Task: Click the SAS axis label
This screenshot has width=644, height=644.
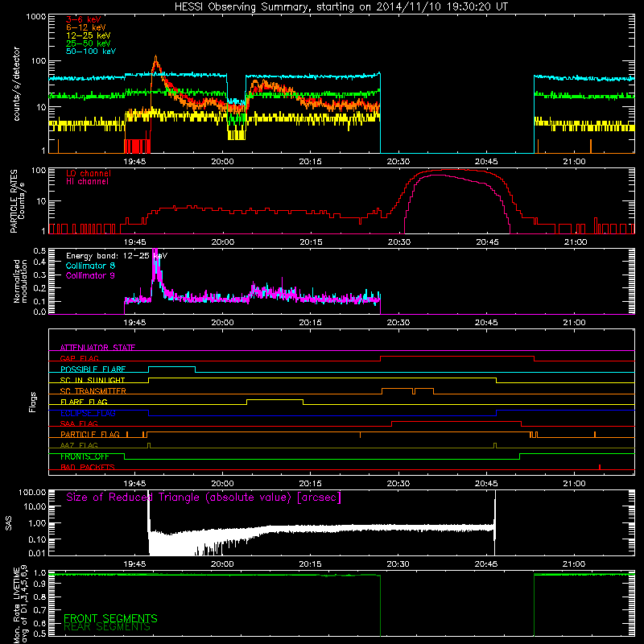Action: (x=8, y=524)
